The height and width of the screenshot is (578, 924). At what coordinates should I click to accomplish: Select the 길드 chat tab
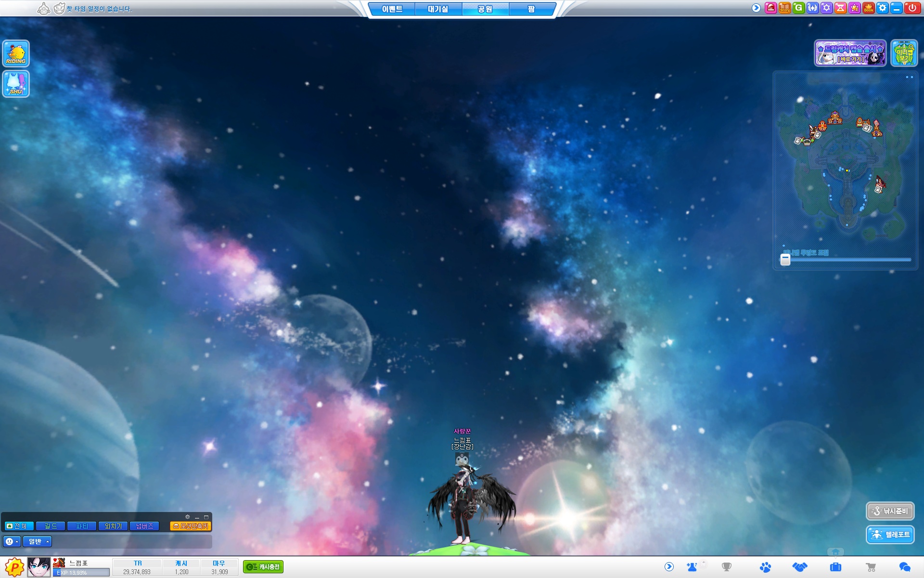51,526
